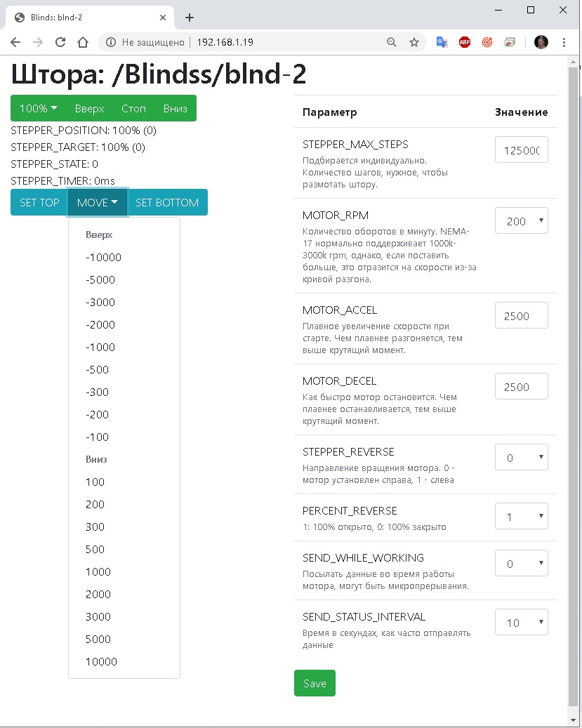
Task: Go to the browser home page icon
Action: pyautogui.click(x=83, y=42)
